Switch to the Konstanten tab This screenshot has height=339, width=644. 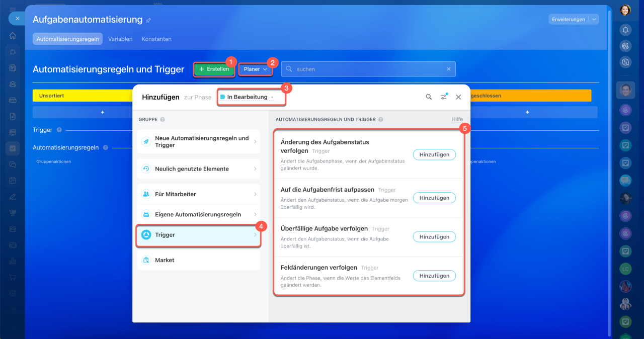tap(156, 39)
